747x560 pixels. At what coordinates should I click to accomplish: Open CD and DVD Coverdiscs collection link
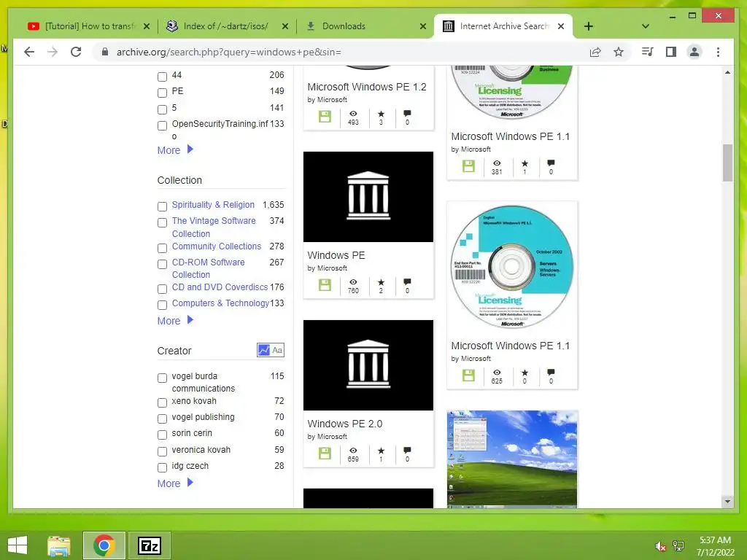point(220,287)
